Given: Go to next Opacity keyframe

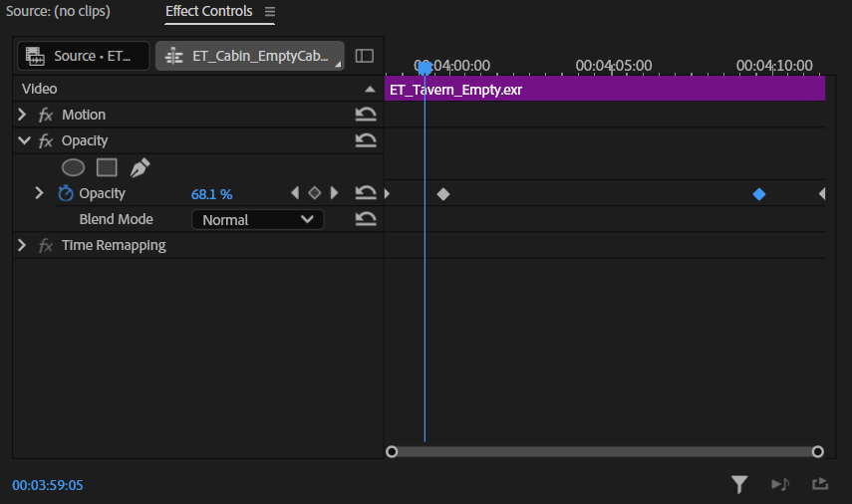Looking at the screenshot, I should 335,193.
